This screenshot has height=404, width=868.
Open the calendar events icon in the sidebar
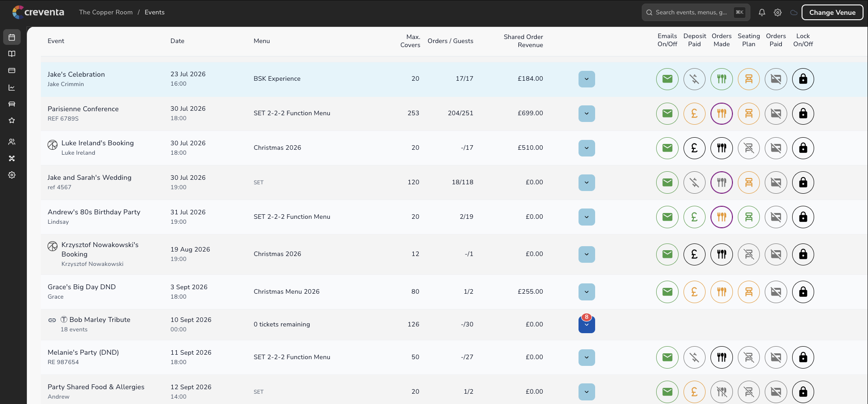coord(12,37)
